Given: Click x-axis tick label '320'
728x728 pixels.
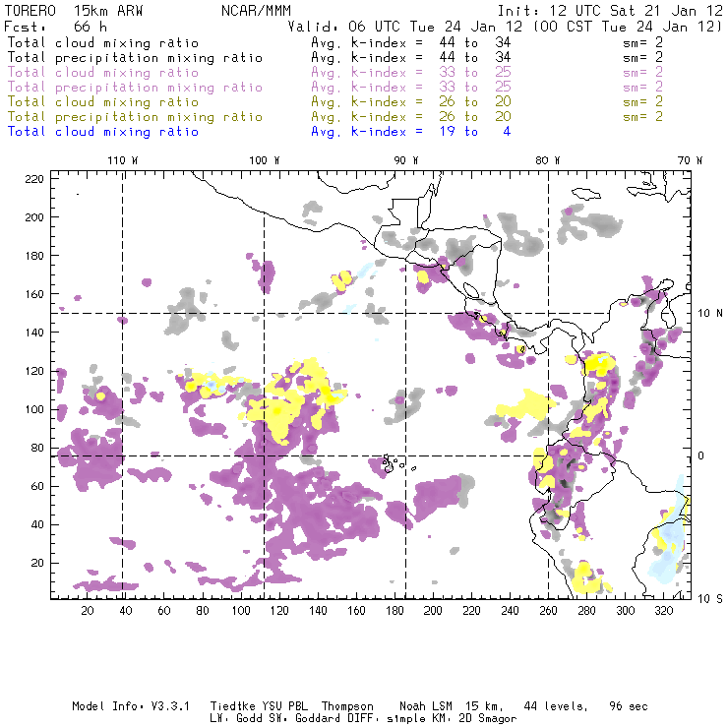Looking at the screenshot, I should click(663, 611).
